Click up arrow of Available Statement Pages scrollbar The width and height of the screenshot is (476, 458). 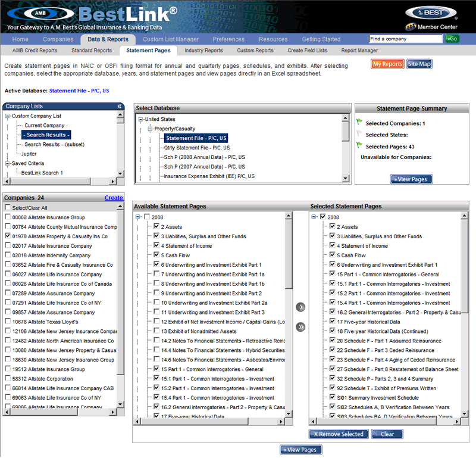click(x=289, y=216)
